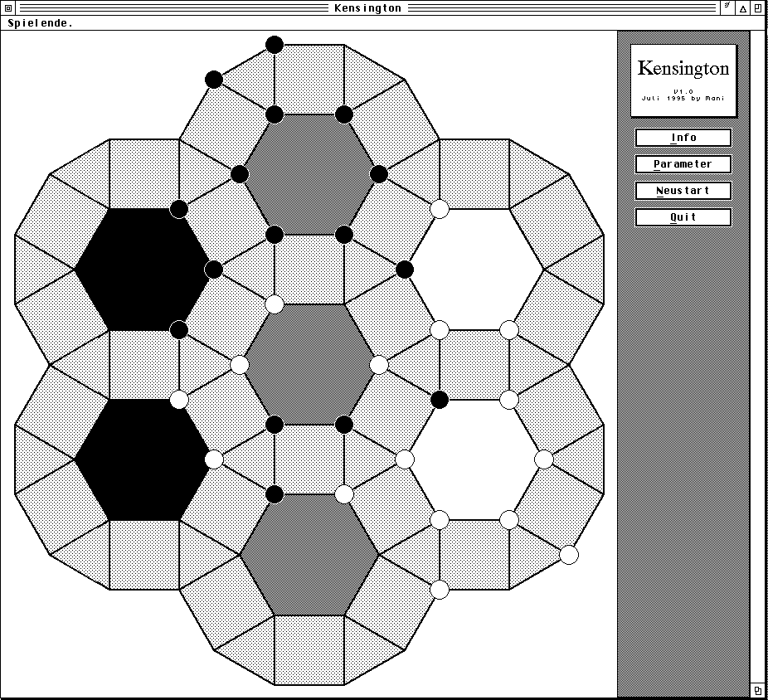Image resolution: width=768 pixels, height=700 pixels.
Task: Click inside the lower white hexagon
Action: pos(475,459)
